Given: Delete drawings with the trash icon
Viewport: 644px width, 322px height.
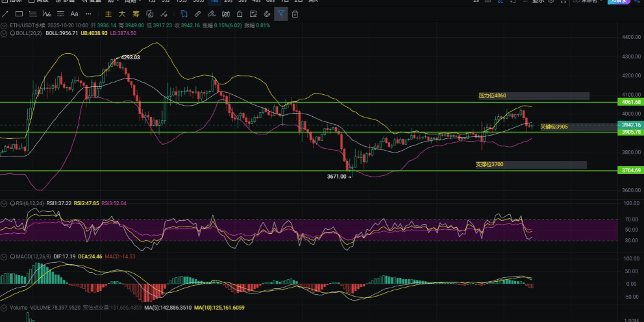Looking at the screenshot, I should [x=295, y=14].
